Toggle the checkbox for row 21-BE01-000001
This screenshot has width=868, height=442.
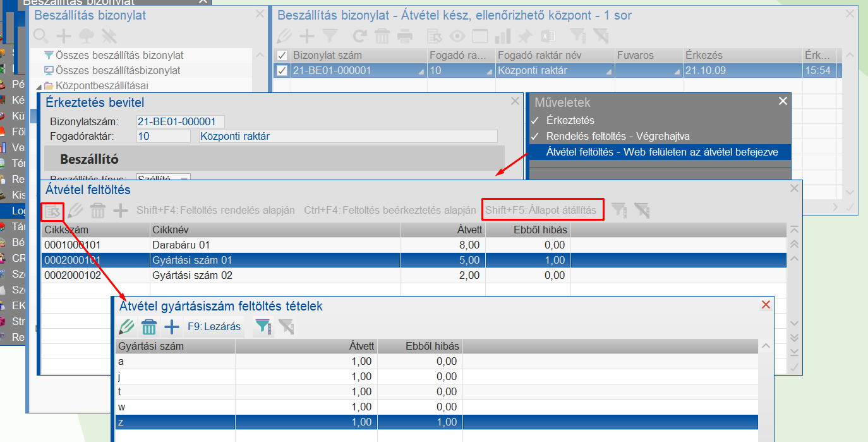282,71
